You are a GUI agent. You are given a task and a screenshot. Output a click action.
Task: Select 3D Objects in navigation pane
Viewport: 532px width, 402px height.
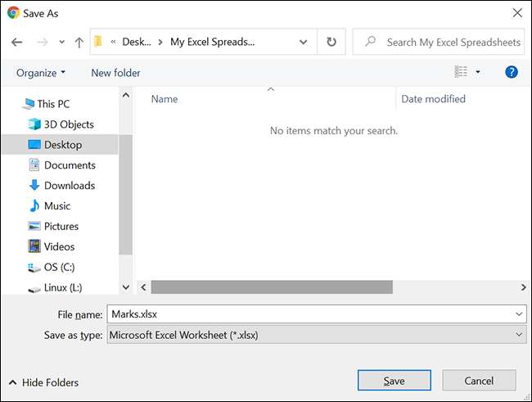pyautogui.click(x=69, y=124)
